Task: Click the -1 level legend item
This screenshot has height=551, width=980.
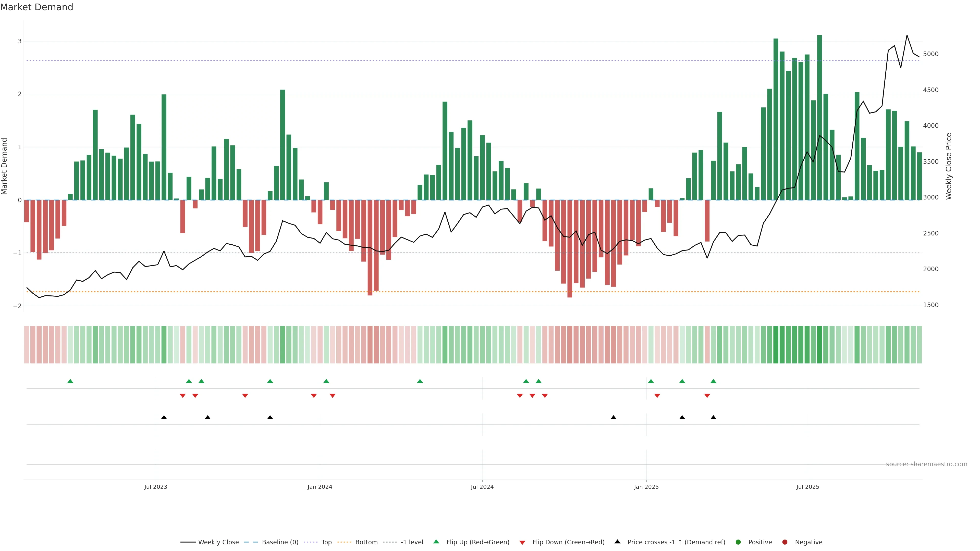Action: click(x=412, y=542)
